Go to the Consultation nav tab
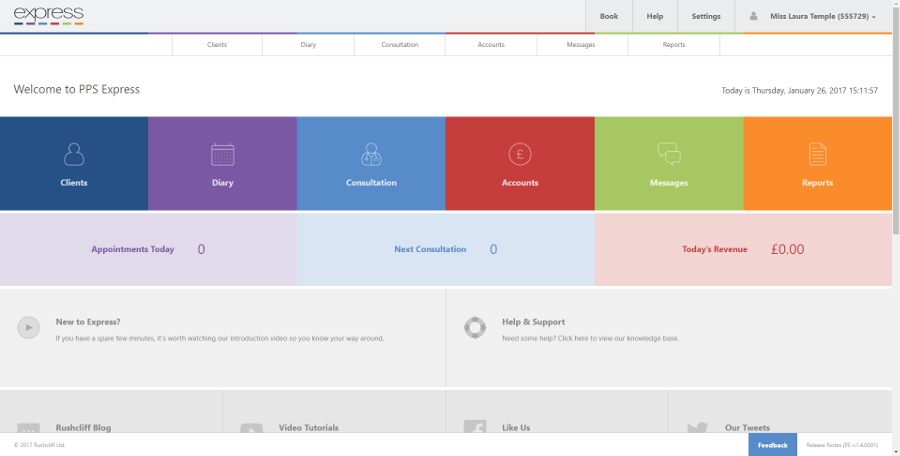This screenshot has height=456, width=900. pos(399,45)
